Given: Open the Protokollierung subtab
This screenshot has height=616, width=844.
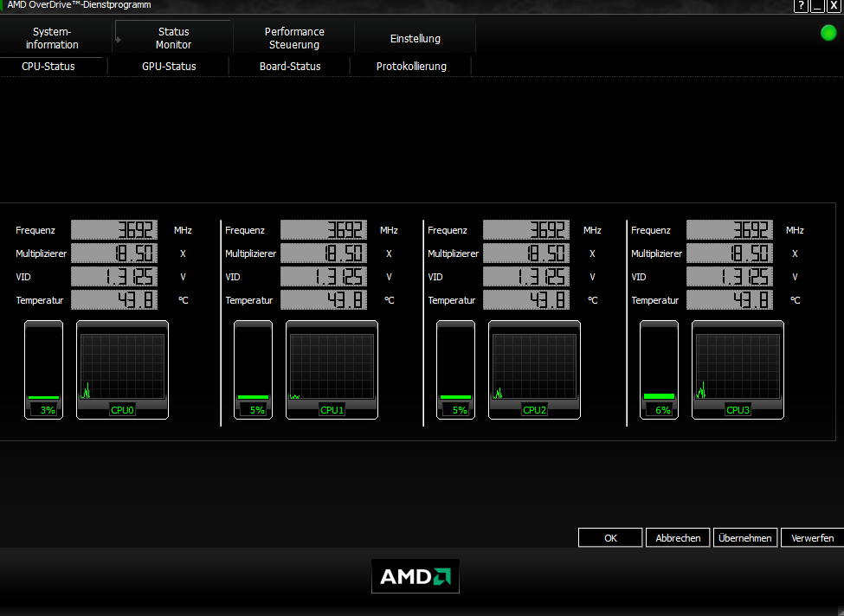Looking at the screenshot, I should [x=411, y=66].
